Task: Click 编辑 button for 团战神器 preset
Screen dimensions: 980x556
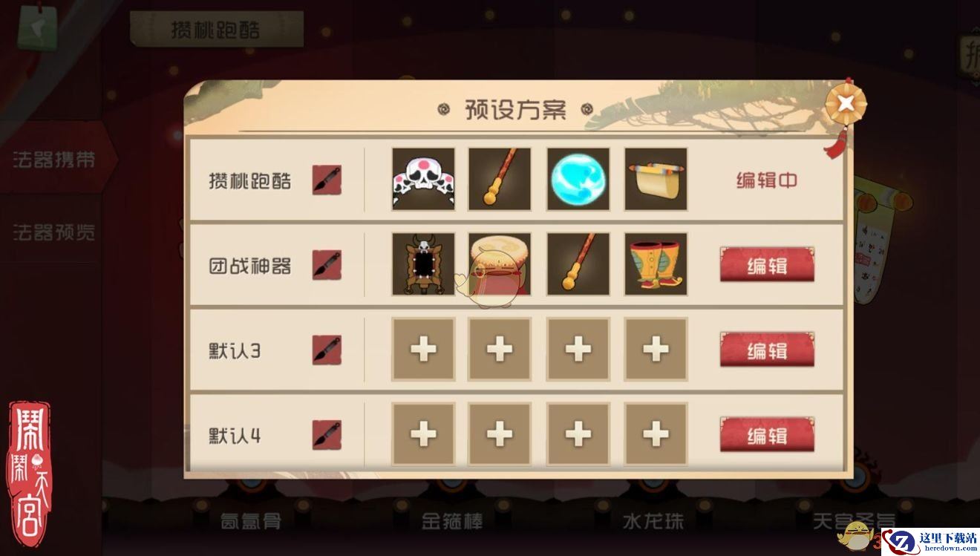Action: coord(767,265)
